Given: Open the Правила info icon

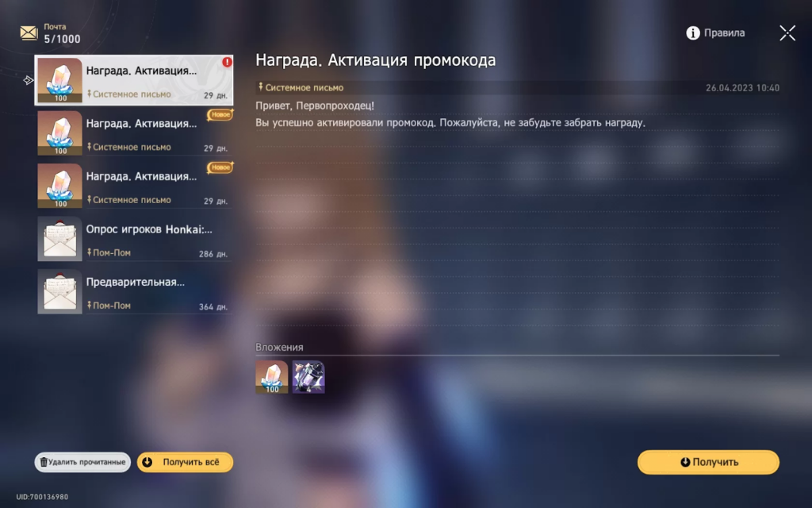Looking at the screenshot, I should (x=693, y=33).
